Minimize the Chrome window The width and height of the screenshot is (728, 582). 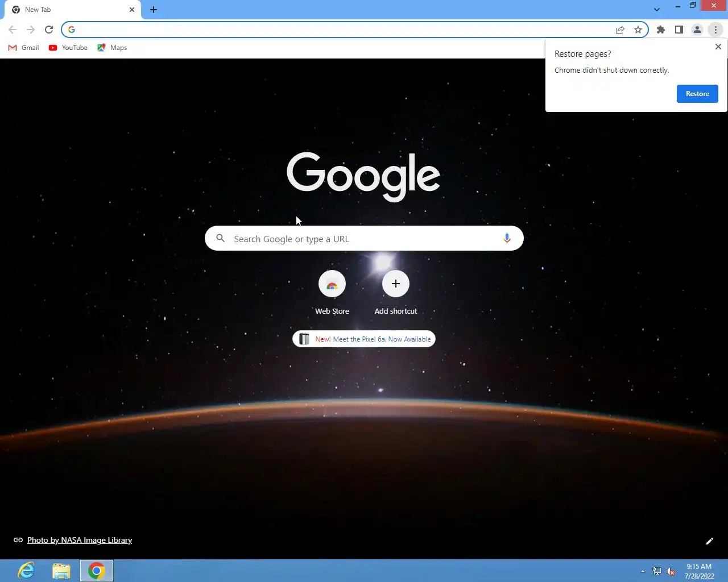pos(678,6)
